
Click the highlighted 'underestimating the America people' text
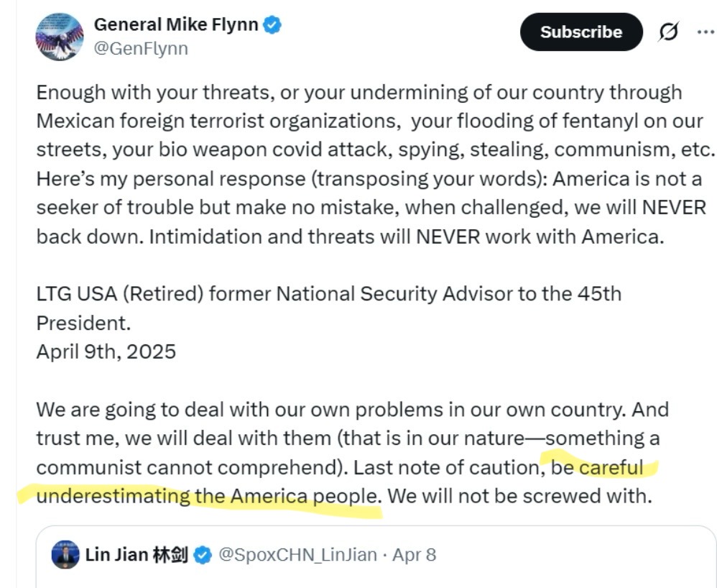(x=208, y=496)
